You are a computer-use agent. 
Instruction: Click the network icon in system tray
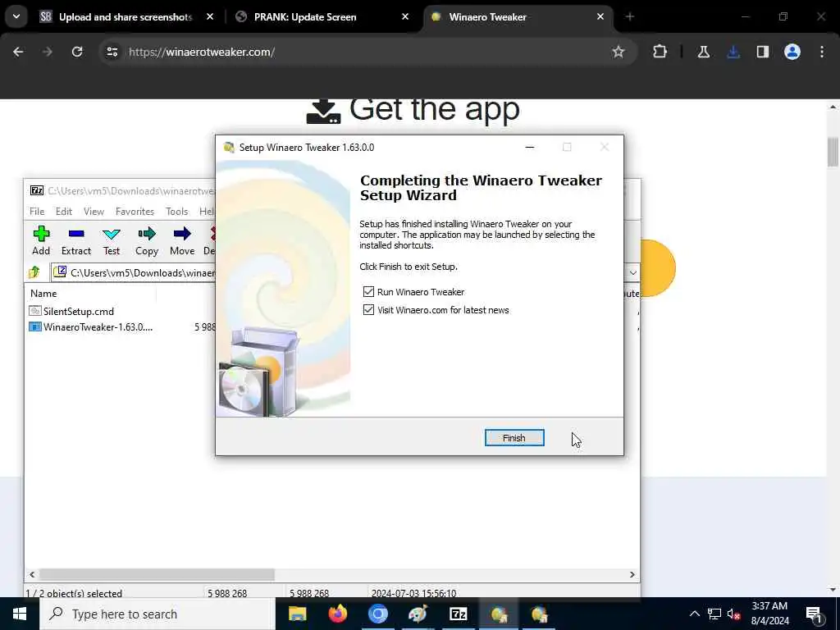tap(714, 614)
